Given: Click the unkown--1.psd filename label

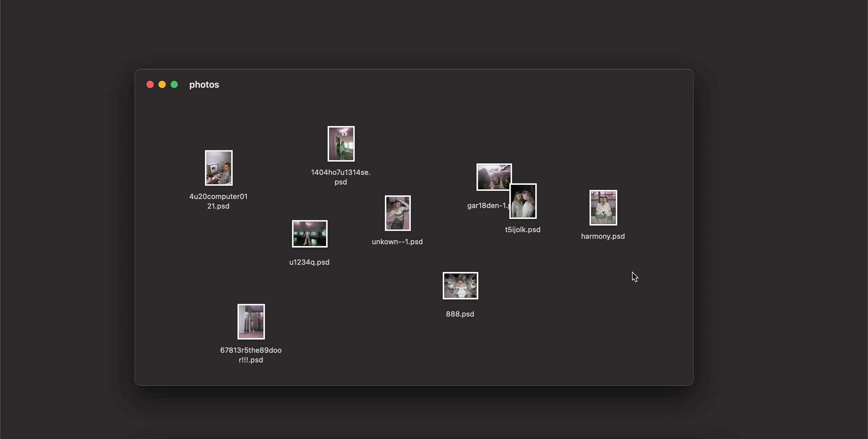Looking at the screenshot, I should tap(397, 242).
